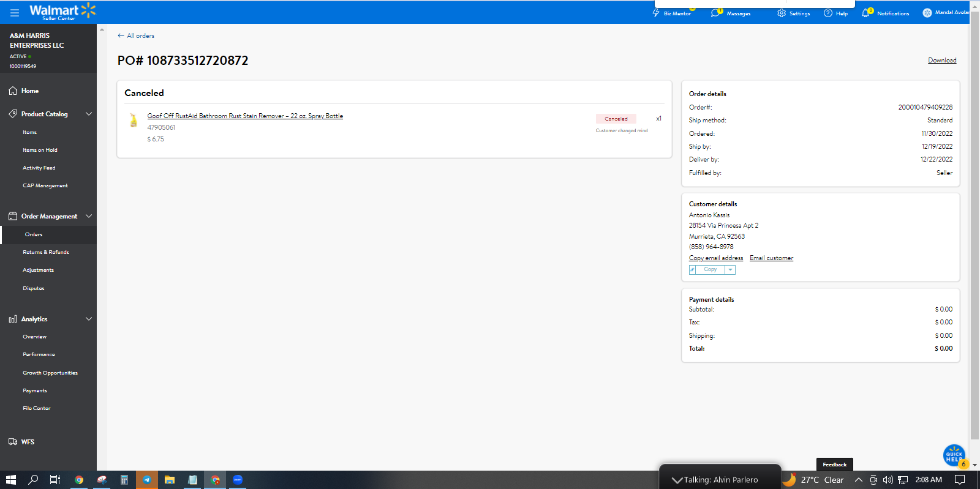This screenshot has width=980, height=489.
Task: Collapse the Product Catalog section
Action: 89,114
